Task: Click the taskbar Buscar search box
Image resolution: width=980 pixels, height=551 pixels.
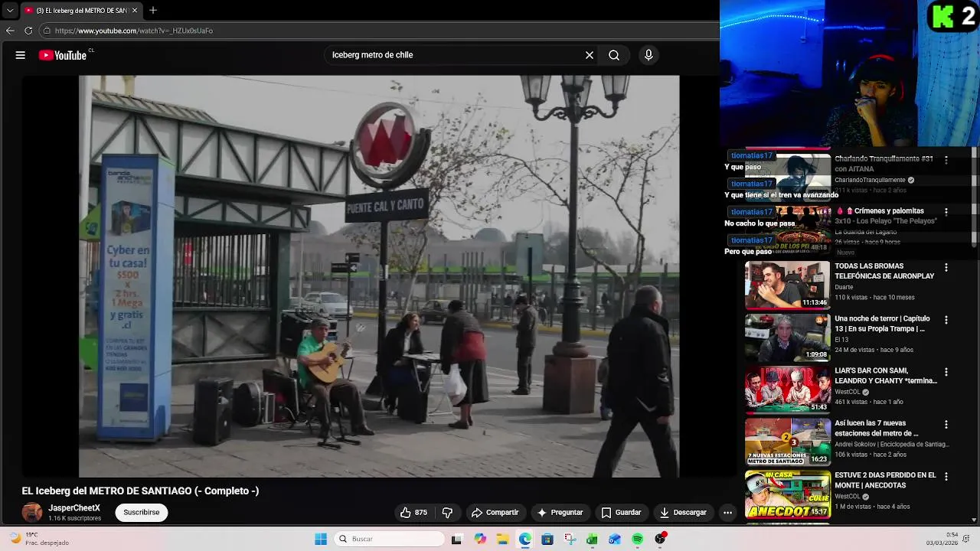Action: point(390,540)
